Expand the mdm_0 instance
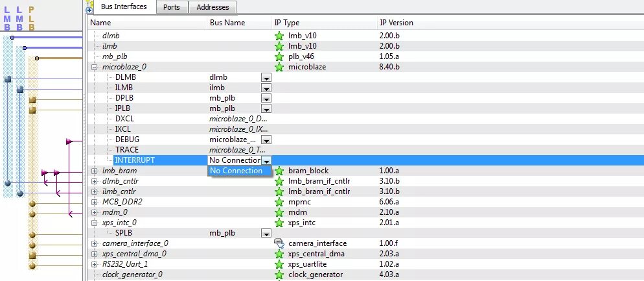Screen dimensions: 644x281 94,212
